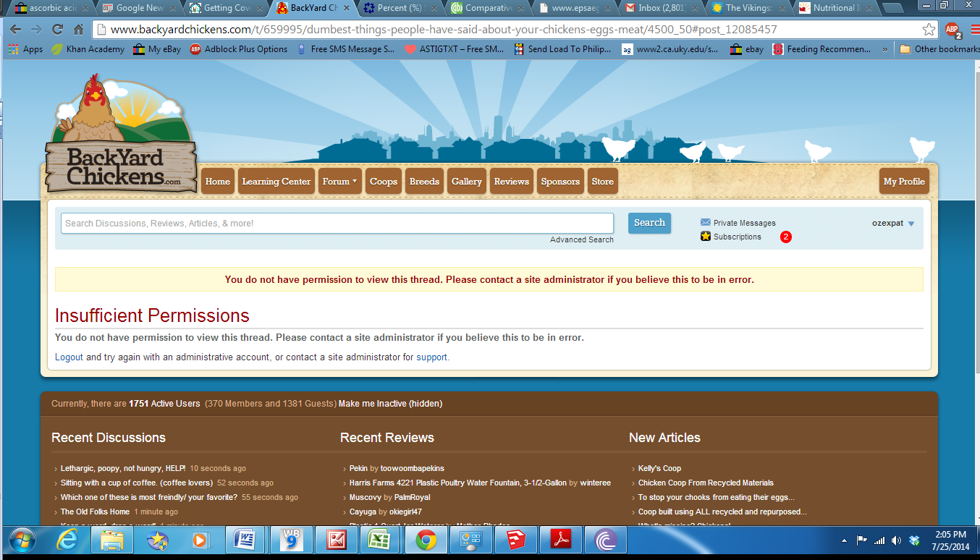980x560 pixels.
Task: Go to the browser home page icon
Action: point(79,30)
